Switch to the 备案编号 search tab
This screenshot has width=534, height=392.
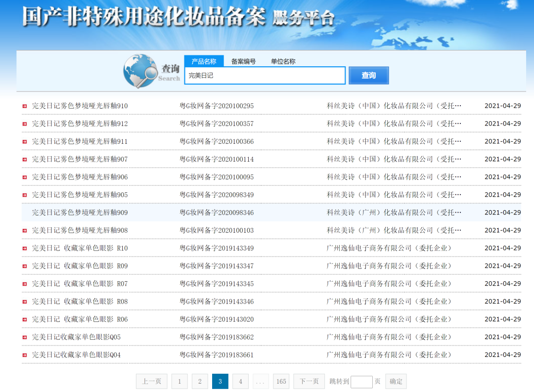coord(243,61)
